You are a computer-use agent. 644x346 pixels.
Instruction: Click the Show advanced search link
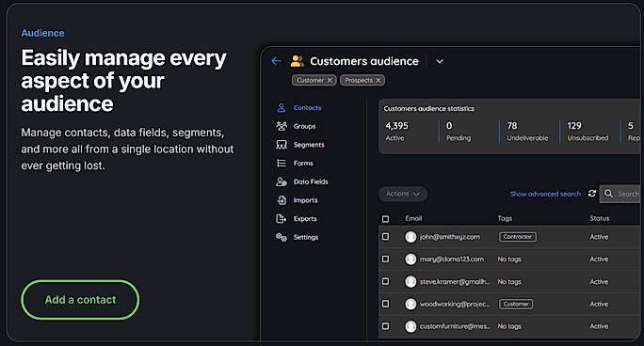click(x=545, y=194)
